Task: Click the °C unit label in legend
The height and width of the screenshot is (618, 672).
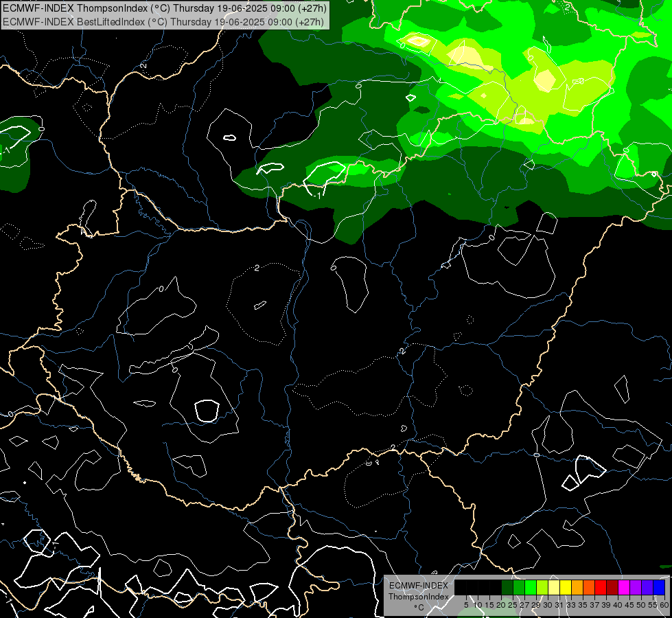Action: pos(419,607)
